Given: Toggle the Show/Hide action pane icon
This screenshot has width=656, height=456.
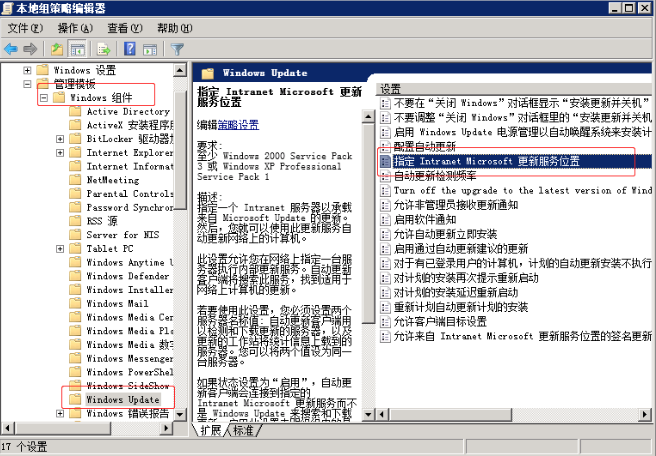Looking at the screenshot, I should [x=150, y=48].
